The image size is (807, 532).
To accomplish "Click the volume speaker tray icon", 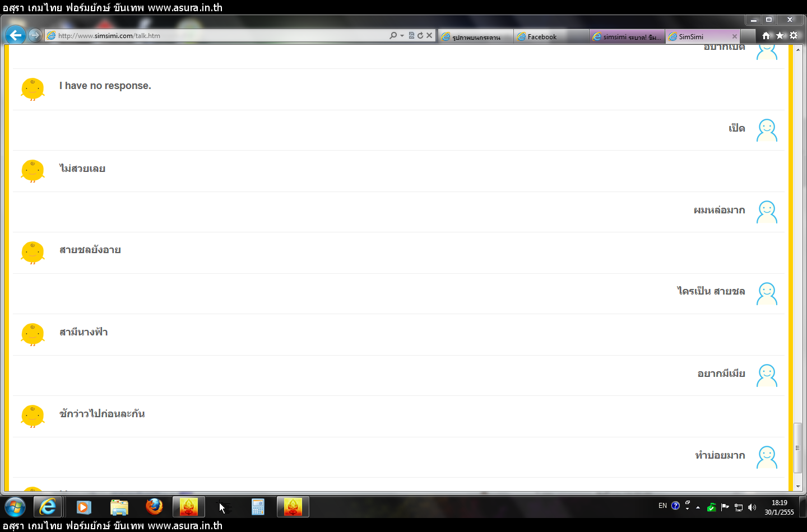I will click(752, 507).
